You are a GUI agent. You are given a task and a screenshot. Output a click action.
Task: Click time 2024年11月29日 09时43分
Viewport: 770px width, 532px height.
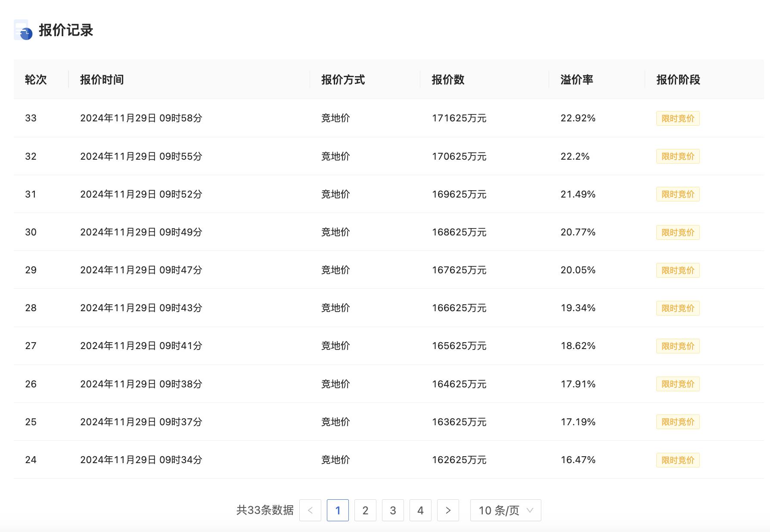141,308
